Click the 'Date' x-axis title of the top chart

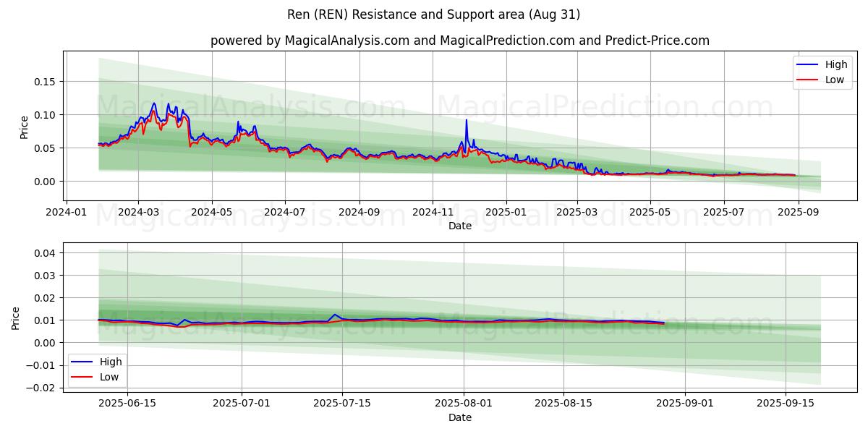pos(460,226)
